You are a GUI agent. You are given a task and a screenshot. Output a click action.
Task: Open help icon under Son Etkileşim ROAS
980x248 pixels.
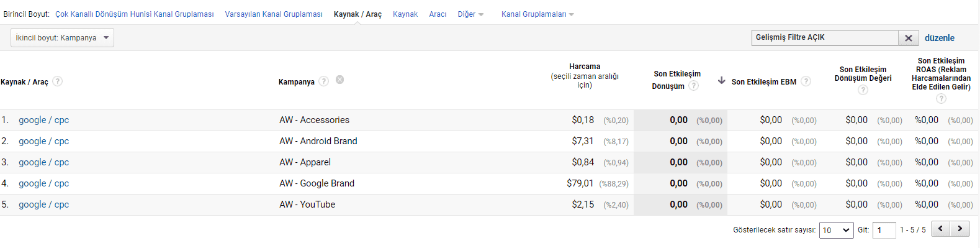tap(941, 99)
